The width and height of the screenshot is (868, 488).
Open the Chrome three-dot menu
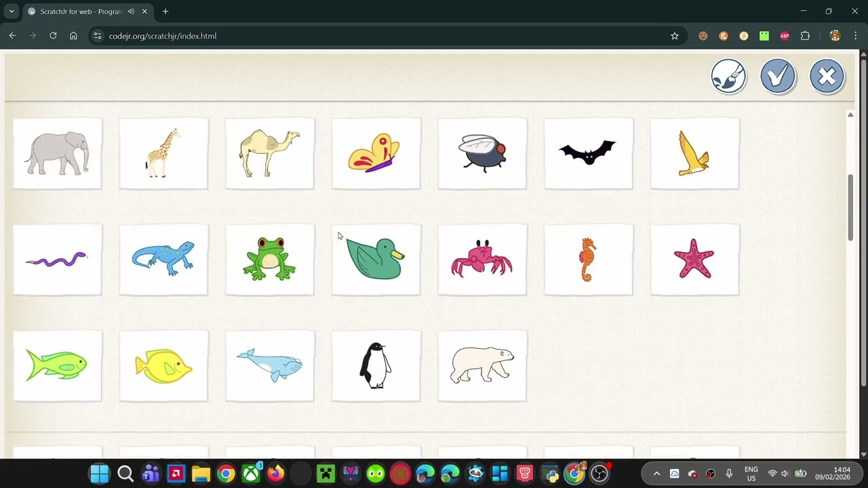tap(856, 36)
